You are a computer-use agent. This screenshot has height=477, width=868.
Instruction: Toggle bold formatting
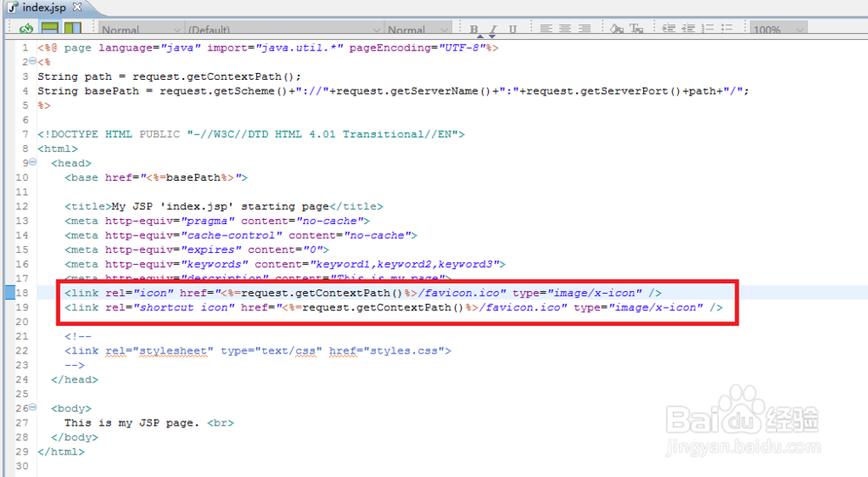474,30
